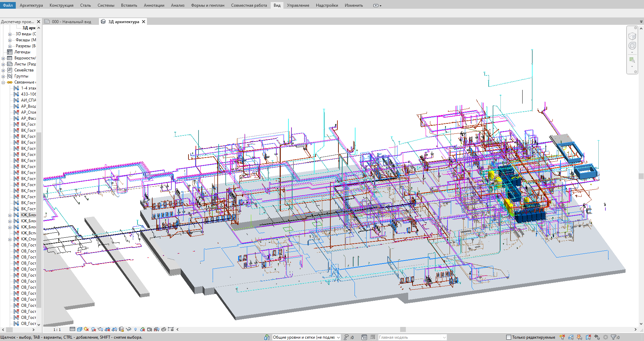Open design options icon in status bar
The image size is (644, 341).
point(364,337)
